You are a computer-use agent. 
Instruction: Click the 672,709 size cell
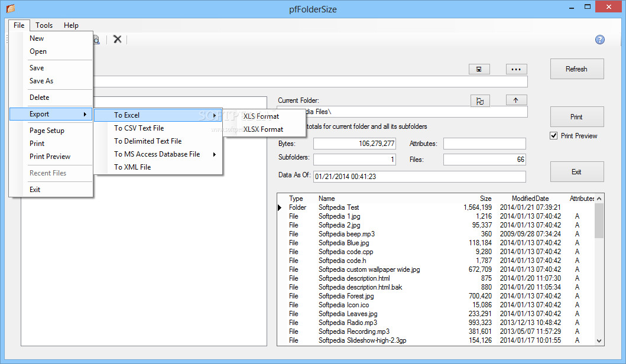(x=480, y=269)
